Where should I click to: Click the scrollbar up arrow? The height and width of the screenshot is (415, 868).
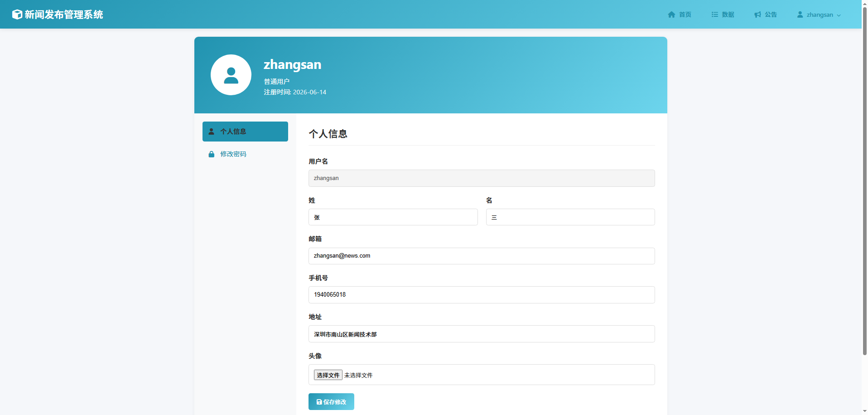865,3
